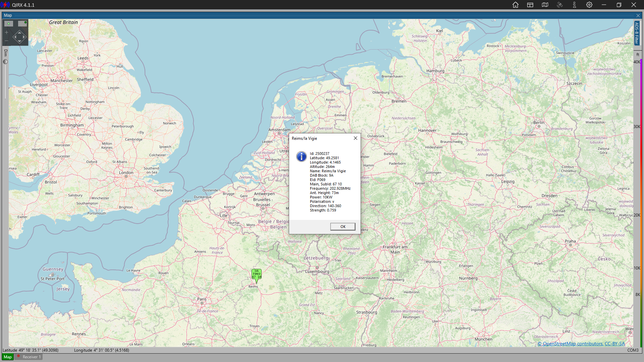Toggle the dark green dot map button

22,23
